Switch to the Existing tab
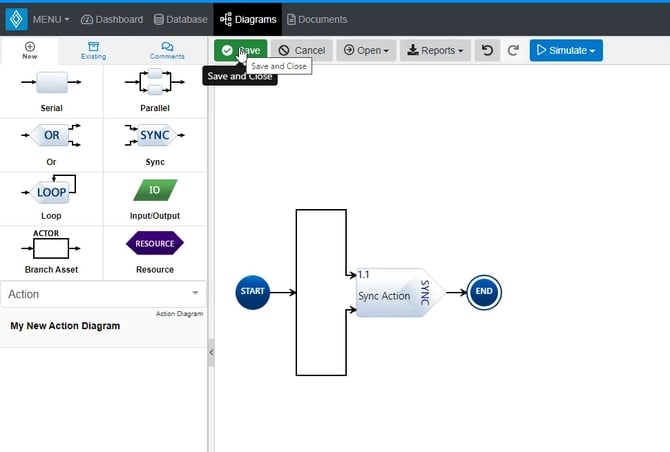670x452 pixels. coord(93,50)
